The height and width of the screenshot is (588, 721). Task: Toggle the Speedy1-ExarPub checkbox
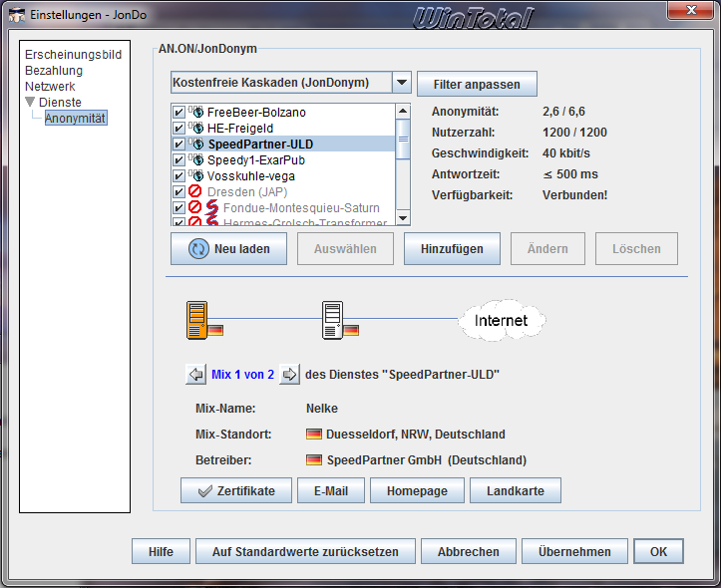click(179, 160)
